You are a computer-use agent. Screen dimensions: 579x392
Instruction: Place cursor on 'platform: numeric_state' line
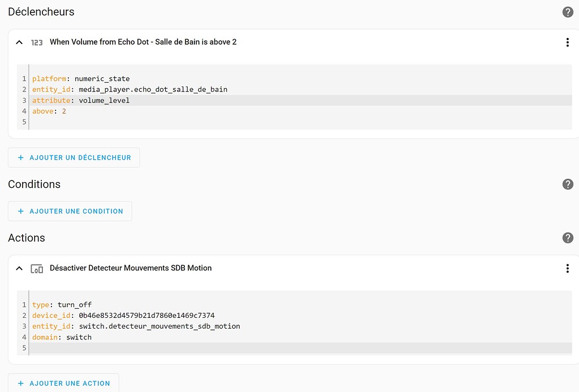coord(81,79)
